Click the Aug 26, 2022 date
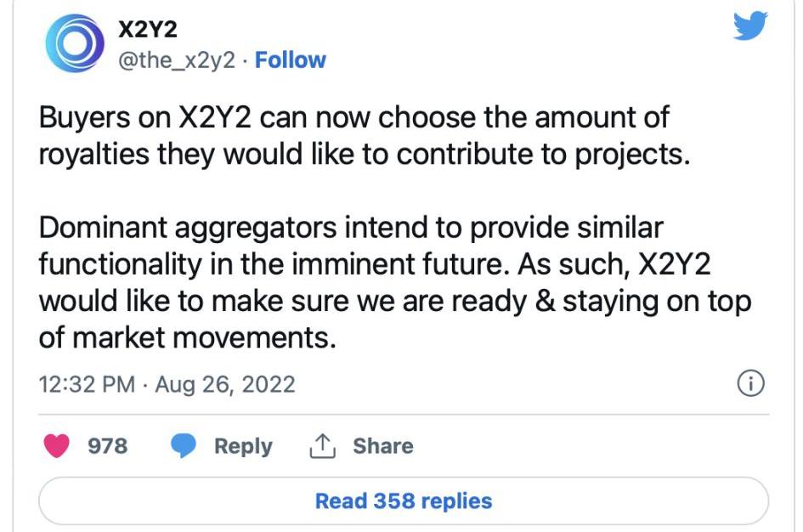Image resolution: width=803 pixels, height=532 pixels. coord(223,384)
